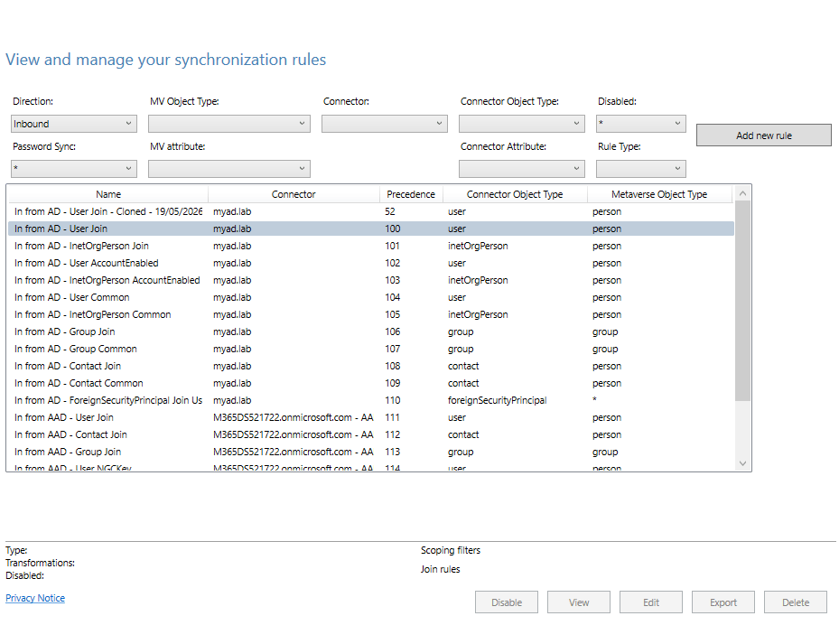Open the Rule Type dropdown
839x644 pixels.
coord(641,169)
